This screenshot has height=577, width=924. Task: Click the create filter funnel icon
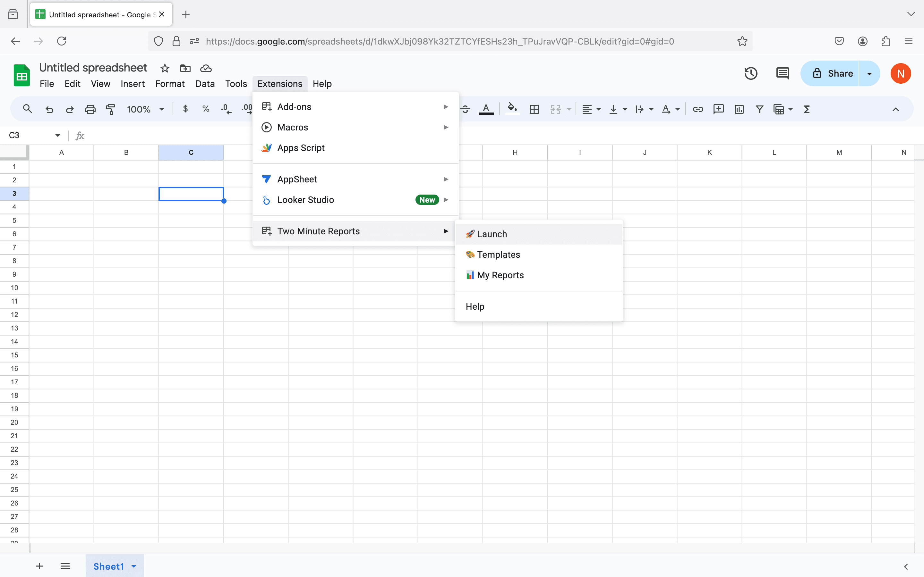[x=759, y=110]
